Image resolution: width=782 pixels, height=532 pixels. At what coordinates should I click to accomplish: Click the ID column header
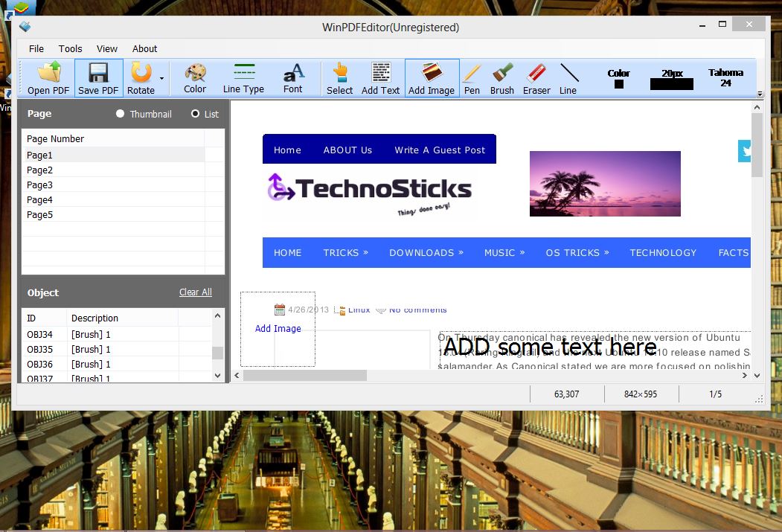(45, 318)
